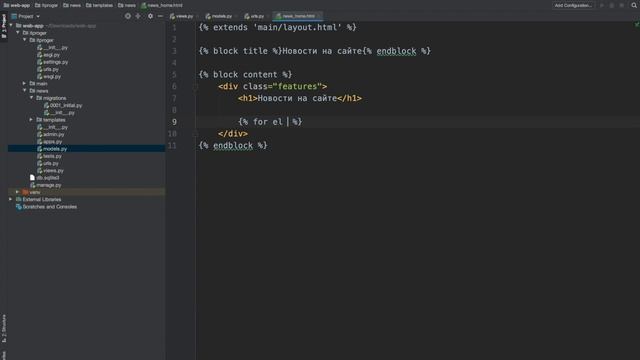
Task: Collapse the outer itproger folder arrow
Action: 18,33
